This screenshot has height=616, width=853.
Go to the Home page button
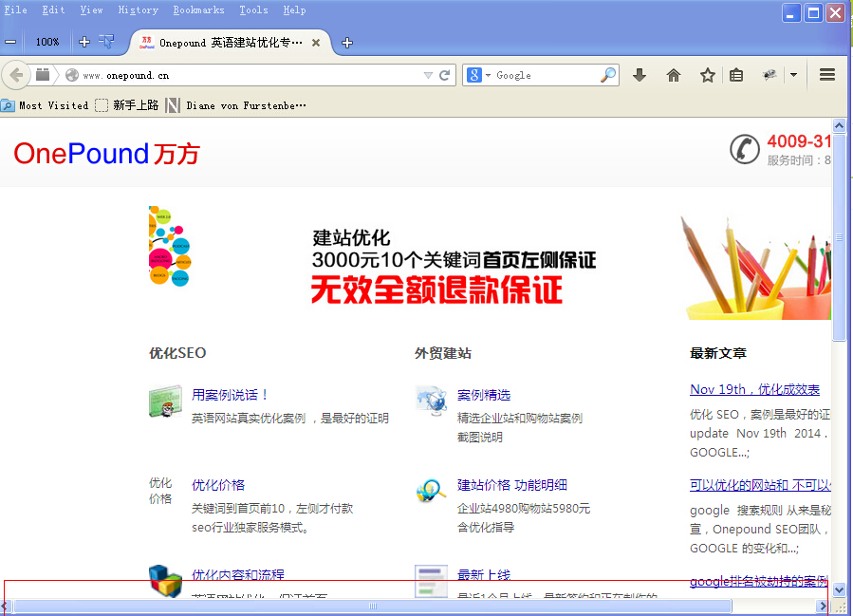674,75
